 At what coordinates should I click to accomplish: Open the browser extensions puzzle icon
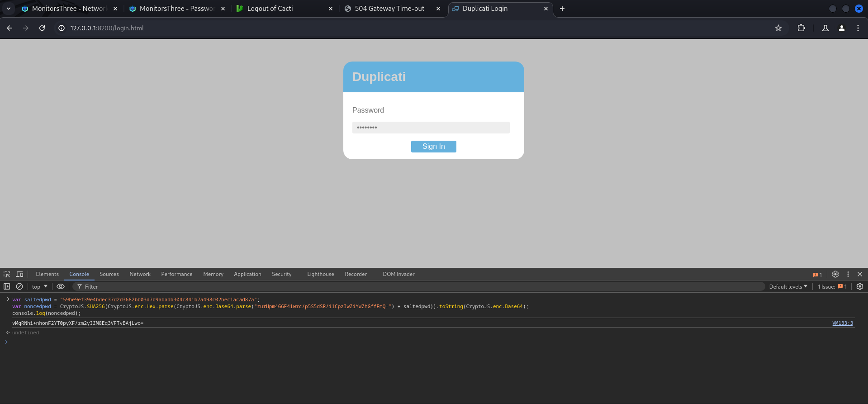tap(801, 28)
